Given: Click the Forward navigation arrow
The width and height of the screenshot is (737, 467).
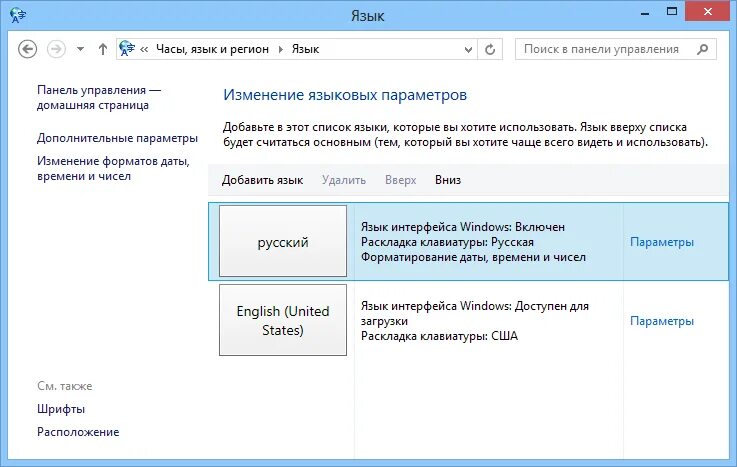Looking at the screenshot, I should 56,49.
